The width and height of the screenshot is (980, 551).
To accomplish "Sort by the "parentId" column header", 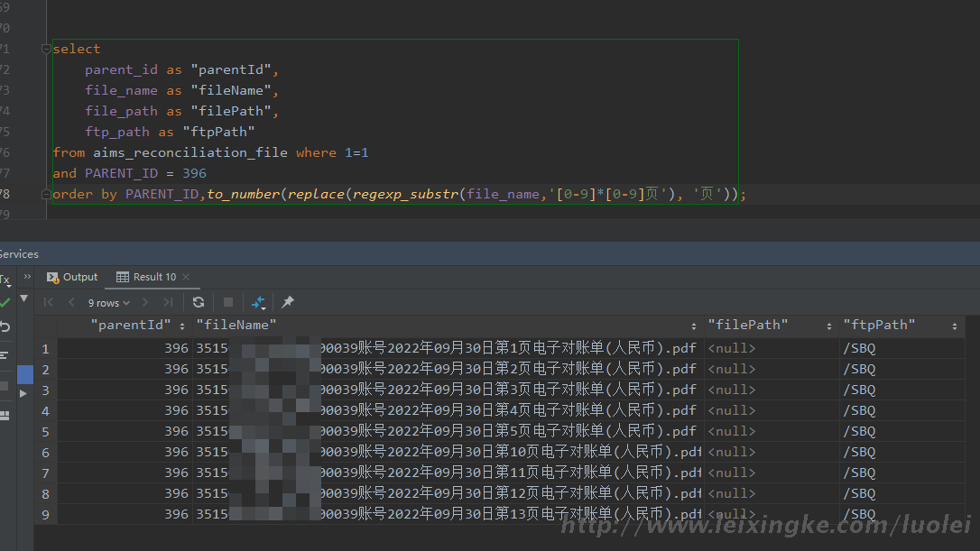I will tap(130, 325).
